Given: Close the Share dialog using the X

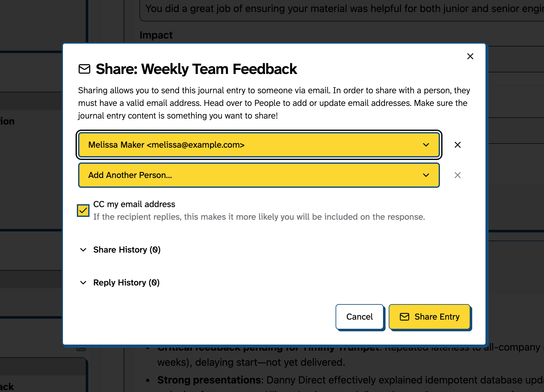Looking at the screenshot, I should click(x=470, y=56).
